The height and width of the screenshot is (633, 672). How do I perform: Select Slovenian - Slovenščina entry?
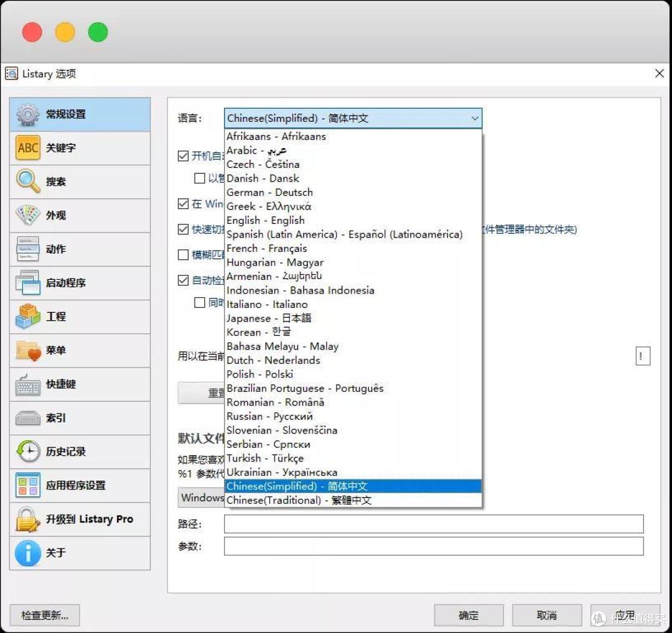353,430
